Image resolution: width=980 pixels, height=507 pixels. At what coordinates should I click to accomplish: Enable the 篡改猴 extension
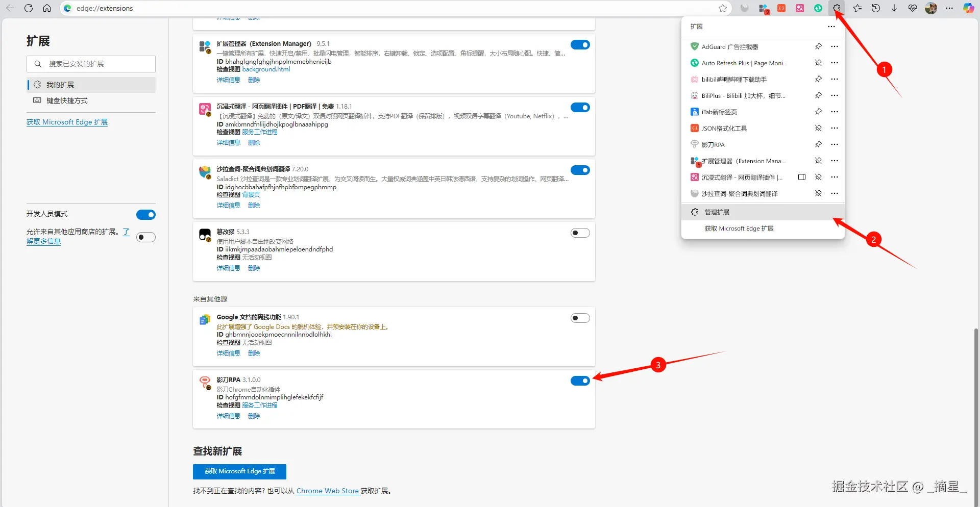[580, 233]
